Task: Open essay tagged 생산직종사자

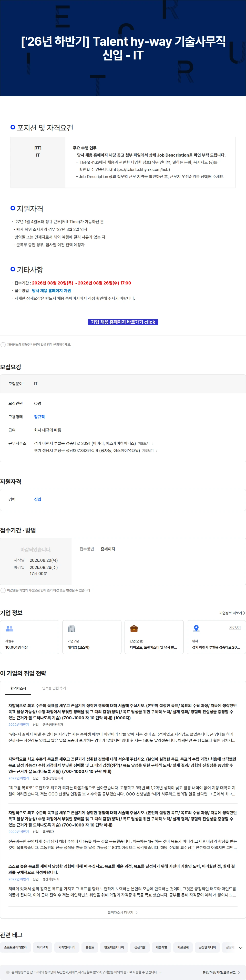Action: pyautogui.click(x=123, y=880)
